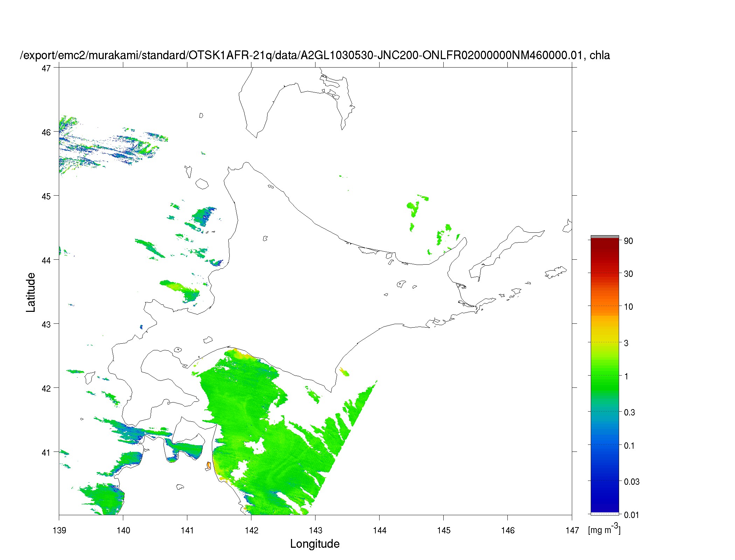Screen dimensions: 735x560
Task: Click longitude tick label 142
Action: point(251,530)
